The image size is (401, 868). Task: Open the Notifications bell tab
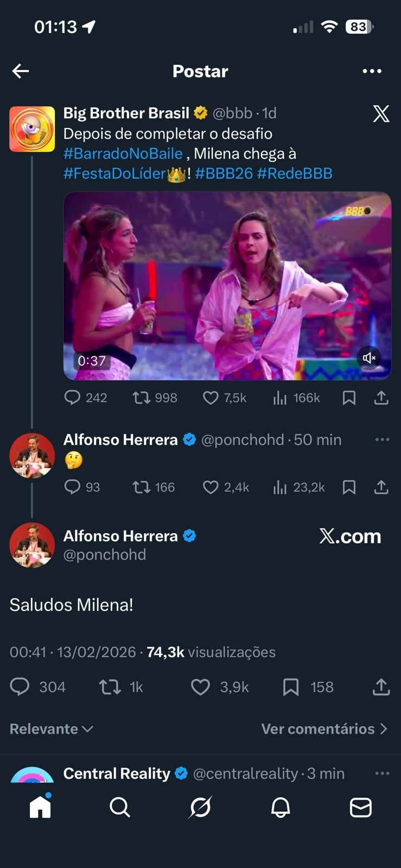(x=281, y=807)
